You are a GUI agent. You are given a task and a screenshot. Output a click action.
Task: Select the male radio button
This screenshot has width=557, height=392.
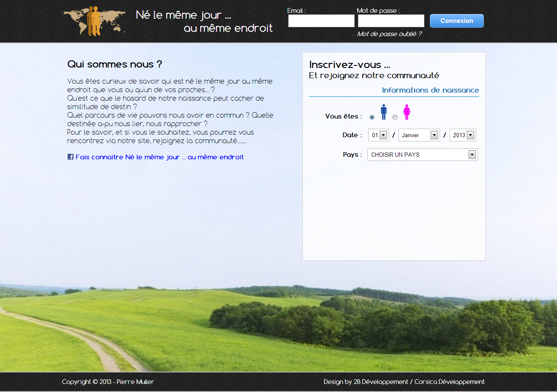(x=372, y=117)
